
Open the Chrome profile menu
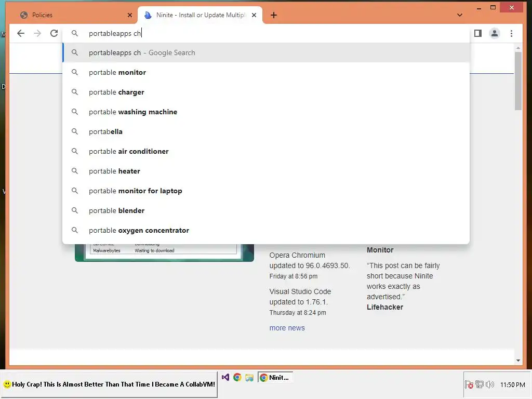495,33
